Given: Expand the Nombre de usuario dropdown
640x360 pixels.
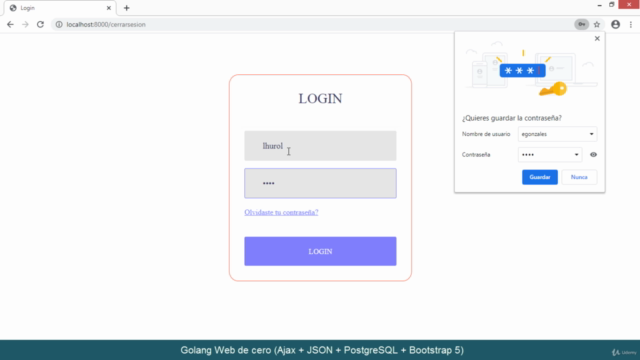Looking at the screenshot, I should [x=557, y=134].
